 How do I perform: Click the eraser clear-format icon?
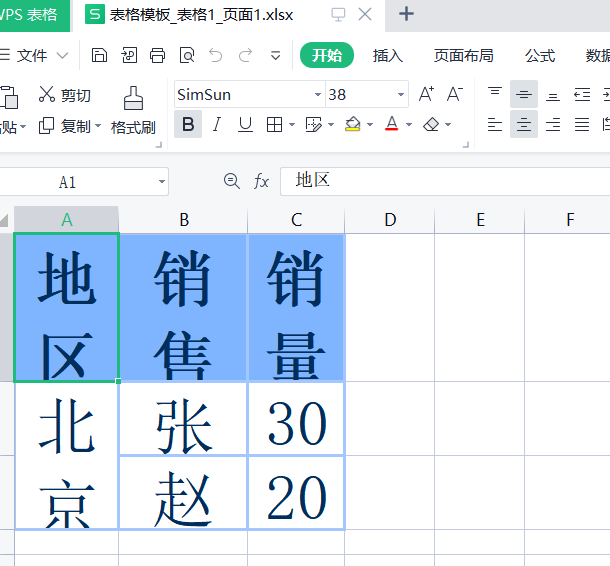click(431, 125)
